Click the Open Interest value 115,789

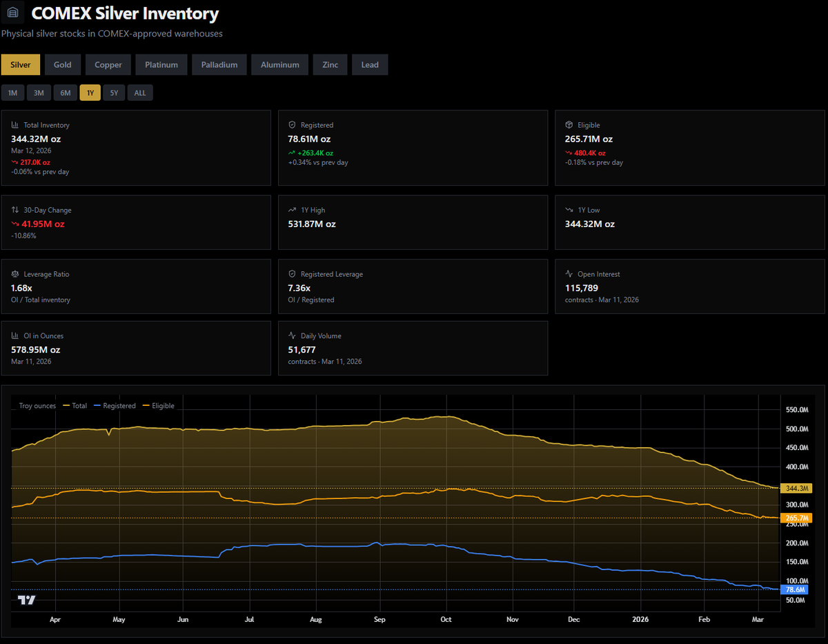coord(582,288)
